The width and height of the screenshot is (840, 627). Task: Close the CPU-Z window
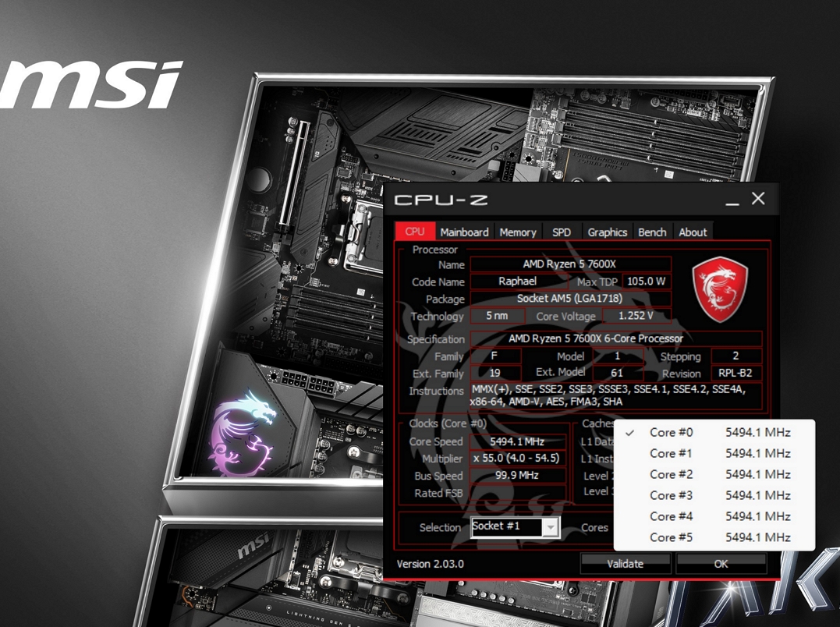pos(758,199)
